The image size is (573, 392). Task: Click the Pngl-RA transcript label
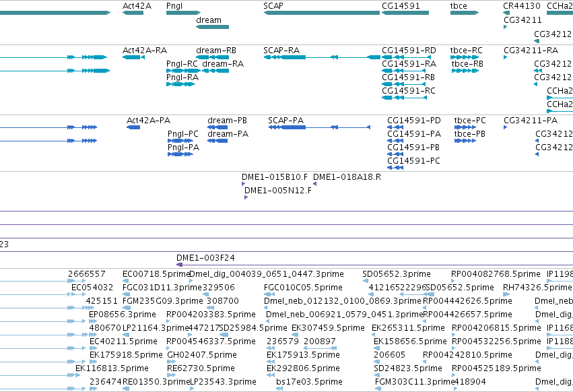[x=182, y=77]
